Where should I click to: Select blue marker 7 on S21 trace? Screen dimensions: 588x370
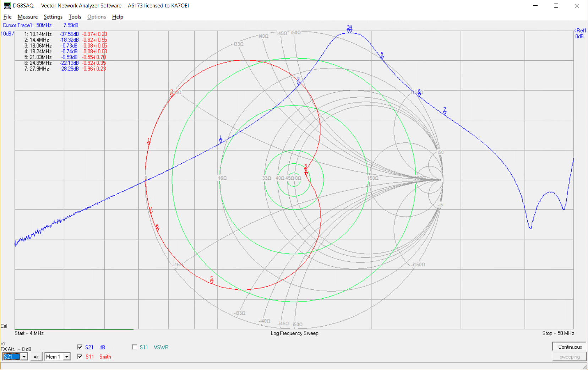point(445,111)
